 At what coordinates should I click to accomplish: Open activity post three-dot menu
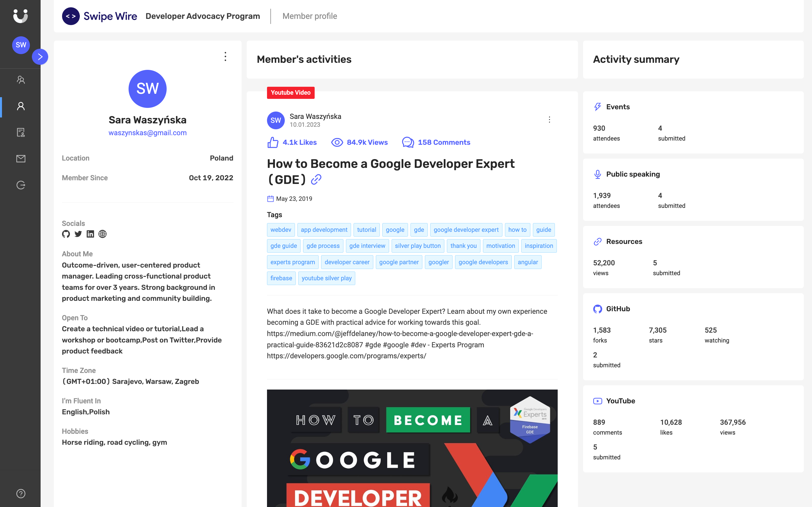click(x=549, y=120)
